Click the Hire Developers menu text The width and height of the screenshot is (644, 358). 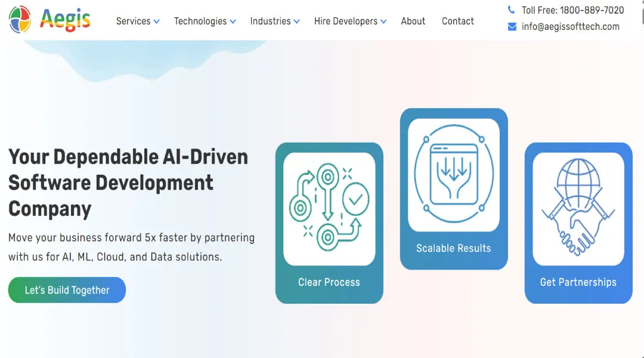(346, 21)
